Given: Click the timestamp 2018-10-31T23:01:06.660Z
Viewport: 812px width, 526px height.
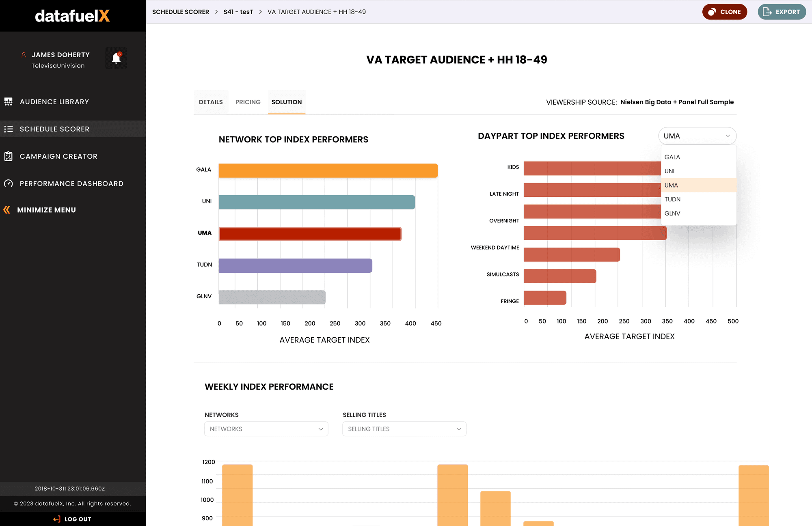Looking at the screenshot, I should pyautogui.click(x=70, y=489).
